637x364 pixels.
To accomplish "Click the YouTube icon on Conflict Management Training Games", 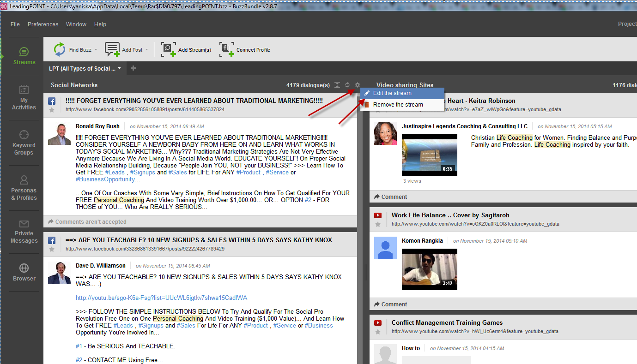I will tap(378, 323).
